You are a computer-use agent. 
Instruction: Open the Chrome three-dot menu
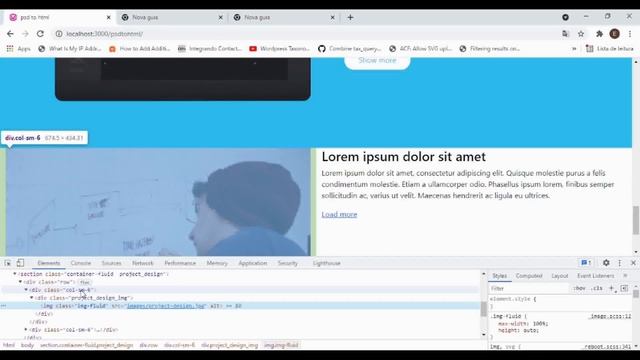pyautogui.click(x=630, y=34)
